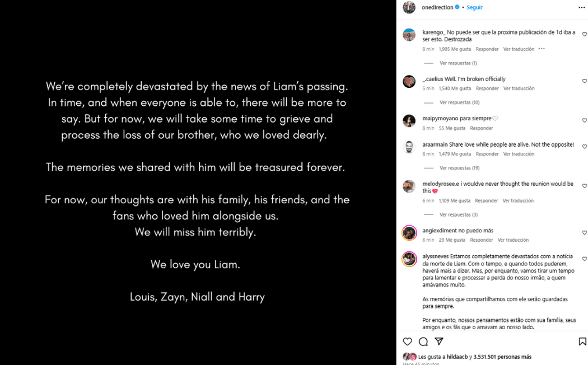Click Ver traducción on melodyrosee.e's comment
Image resolution: width=588 pixels, height=365 pixels.
pyautogui.click(x=518, y=200)
